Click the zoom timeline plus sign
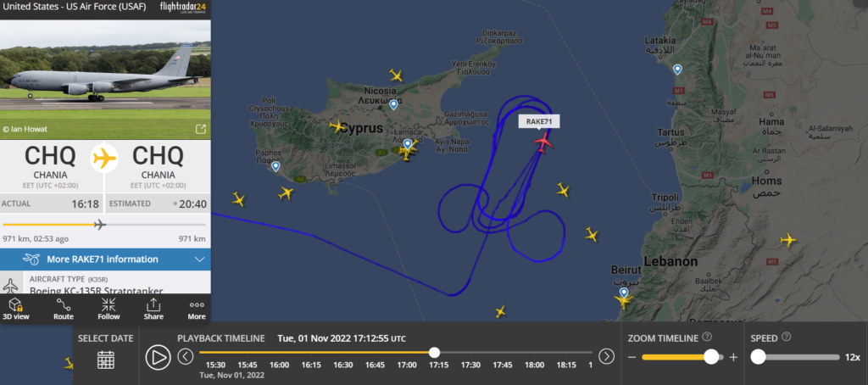The width and height of the screenshot is (868, 385). 733,357
